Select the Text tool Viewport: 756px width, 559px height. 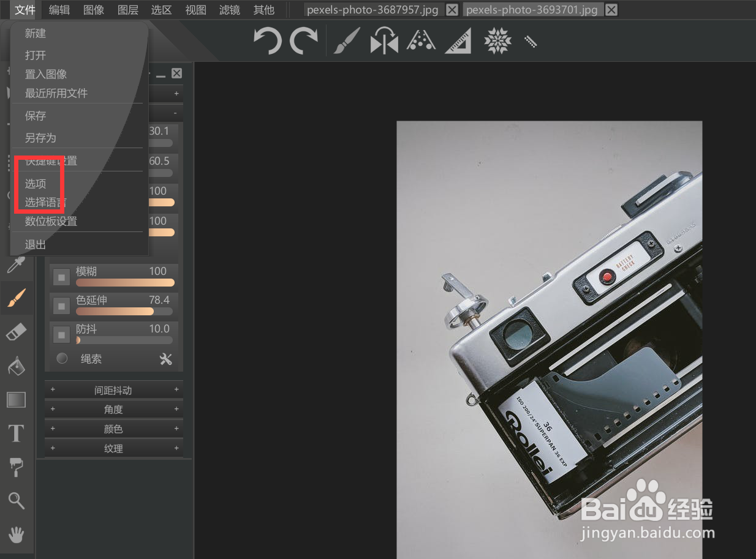[x=16, y=433]
